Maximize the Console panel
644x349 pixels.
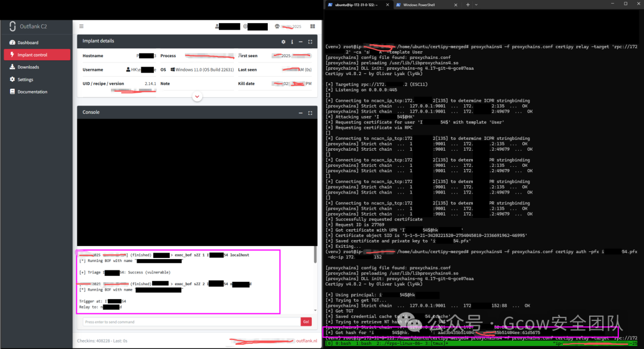click(x=310, y=113)
